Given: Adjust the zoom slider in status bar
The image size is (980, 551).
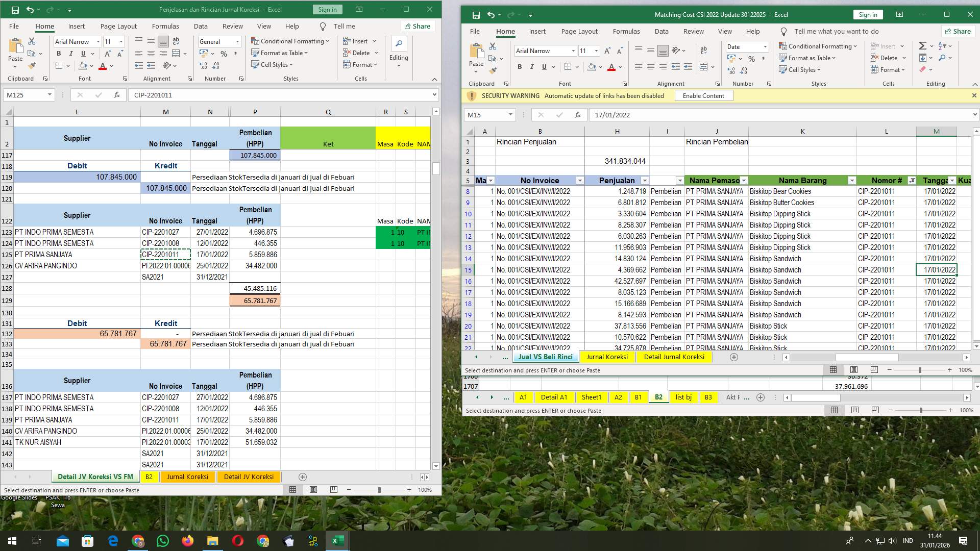Looking at the screenshot, I should (x=378, y=489).
